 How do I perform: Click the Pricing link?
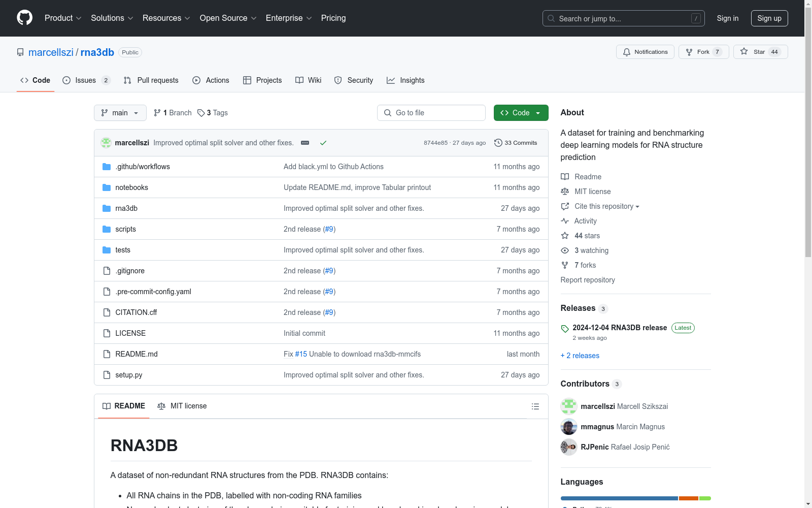[333, 18]
